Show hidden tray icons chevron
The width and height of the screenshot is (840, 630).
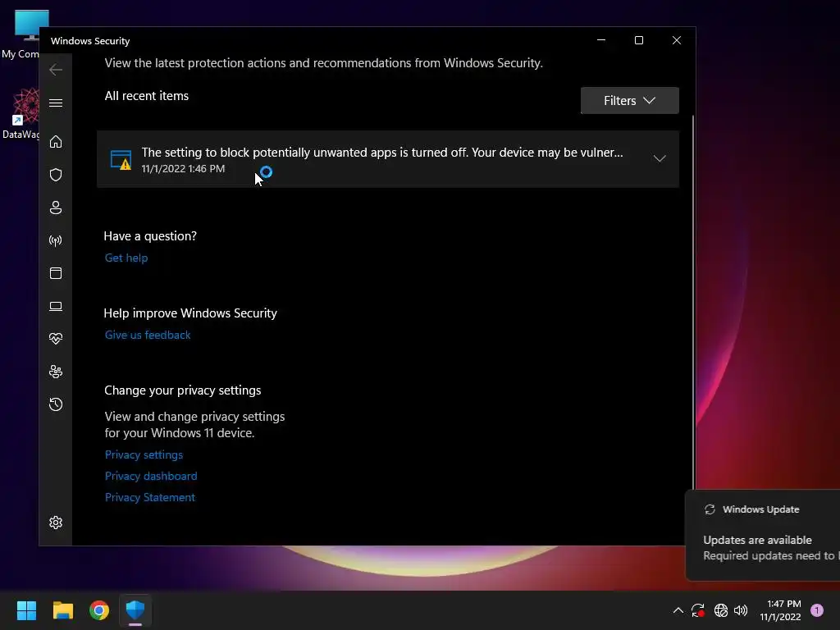coord(678,610)
